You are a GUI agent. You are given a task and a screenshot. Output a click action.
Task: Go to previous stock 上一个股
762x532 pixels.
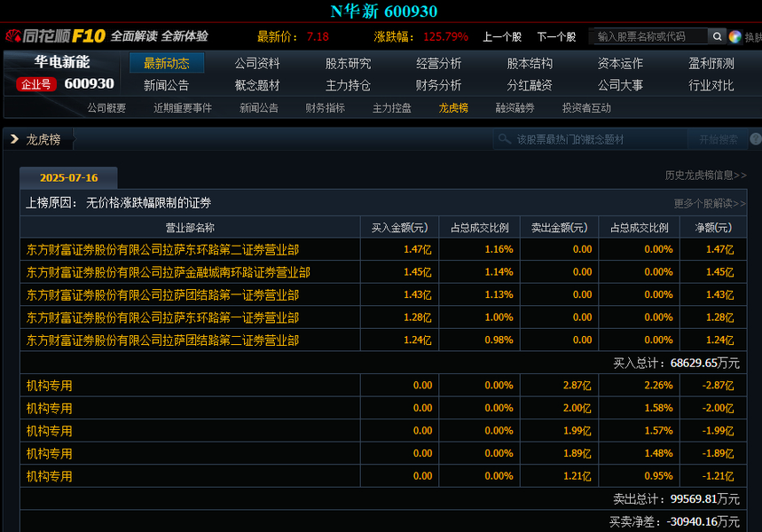[502, 37]
